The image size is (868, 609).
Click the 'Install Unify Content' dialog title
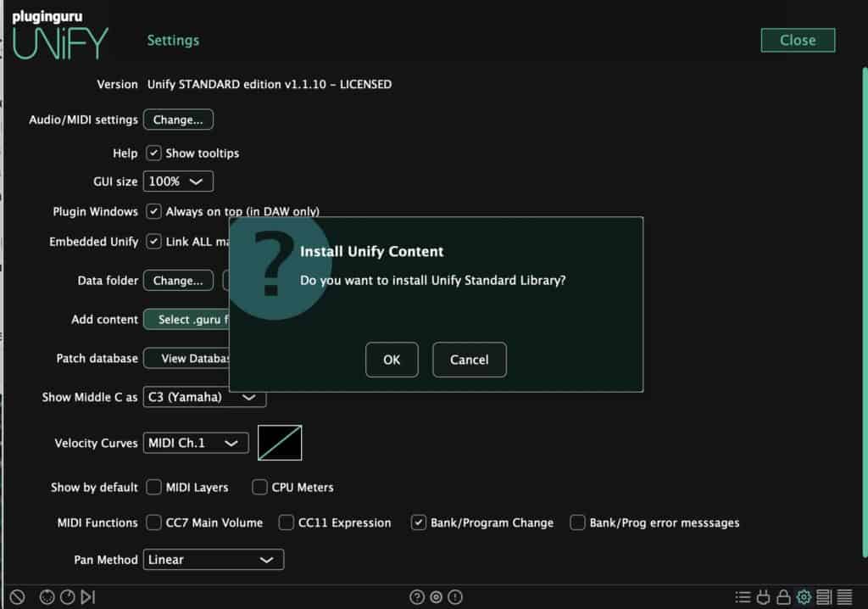coord(372,252)
